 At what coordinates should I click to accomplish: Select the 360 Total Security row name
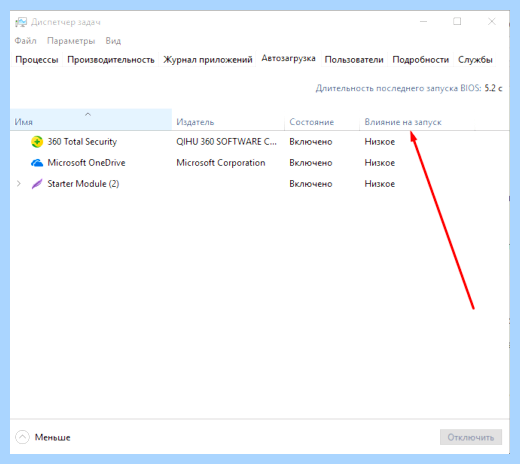pyautogui.click(x=82, y=142)
